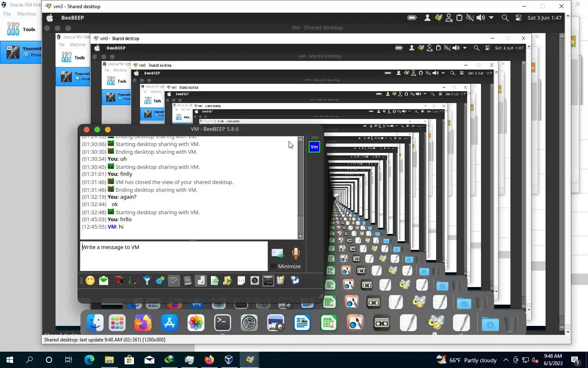Open the Downloads folder in bottom dock
588x368 pixels.
tap(490, 324)
